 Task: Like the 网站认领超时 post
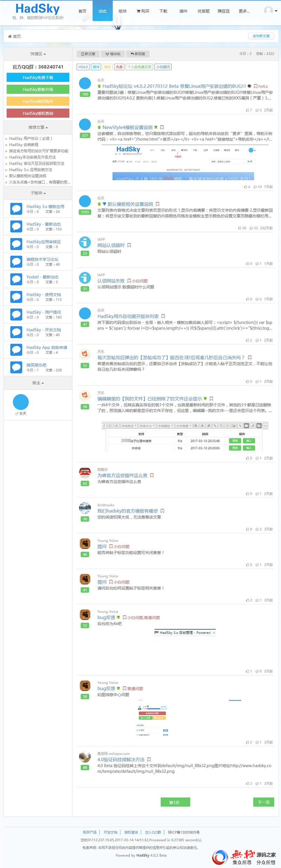coord(247,264)
